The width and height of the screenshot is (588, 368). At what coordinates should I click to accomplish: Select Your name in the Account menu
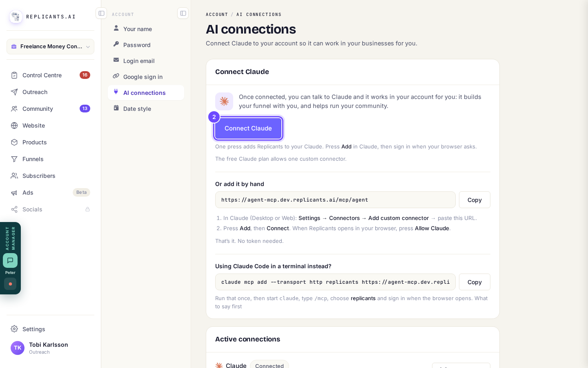tap(146, 29)
